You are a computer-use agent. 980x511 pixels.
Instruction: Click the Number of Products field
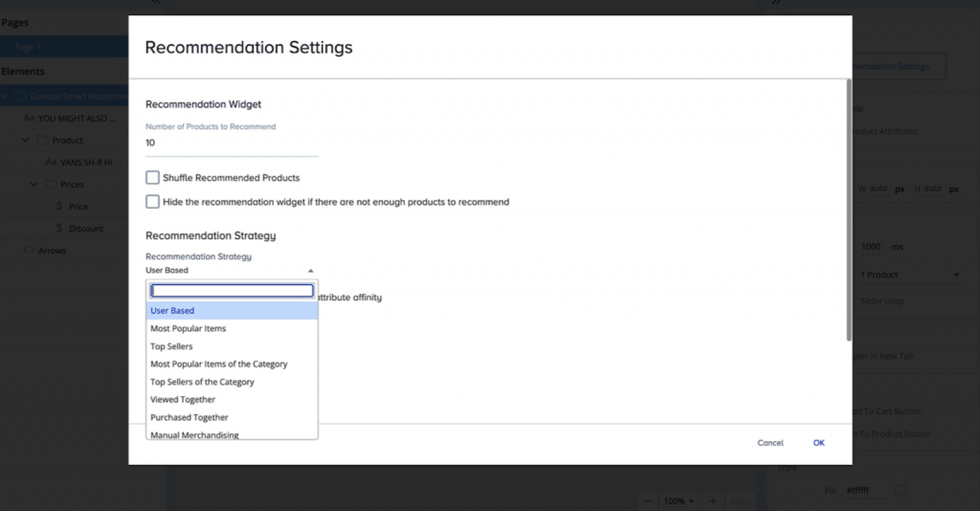click(231, 144)
